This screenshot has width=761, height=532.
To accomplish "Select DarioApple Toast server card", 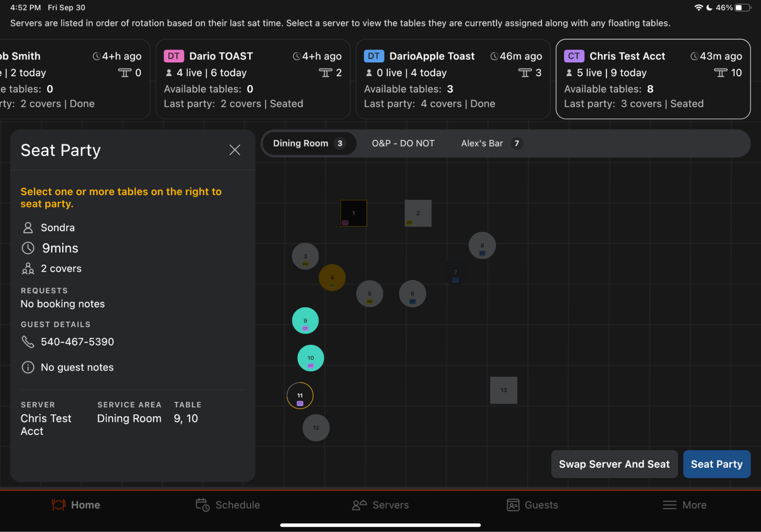I will [453, 79].
